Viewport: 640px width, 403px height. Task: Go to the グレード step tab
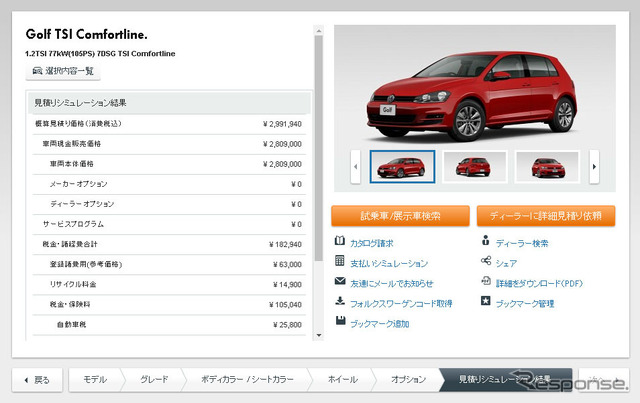(x=154, y=380)
